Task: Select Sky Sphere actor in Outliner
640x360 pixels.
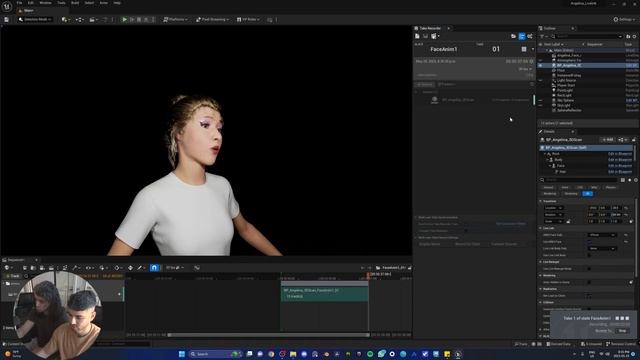Action: coord(565,100)
